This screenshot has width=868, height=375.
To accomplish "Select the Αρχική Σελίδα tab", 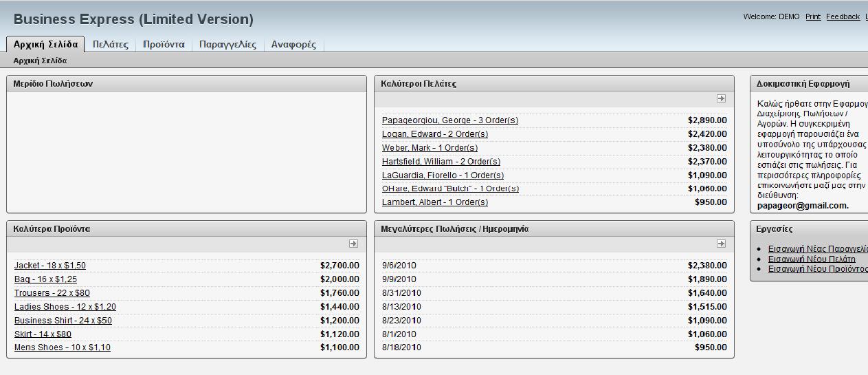I will [x=45, y=44].
